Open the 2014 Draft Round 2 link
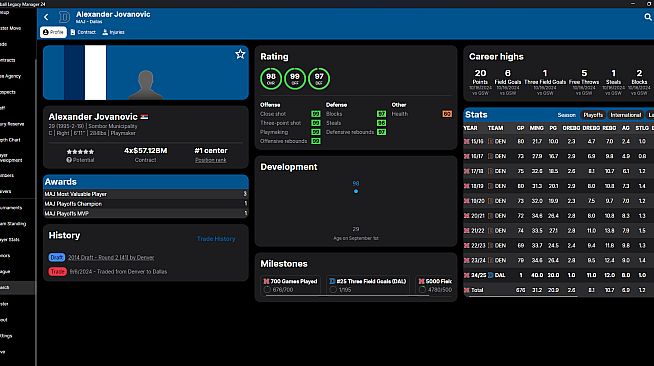654x366 pixels. pyautogui.click(x=111, y=258)
